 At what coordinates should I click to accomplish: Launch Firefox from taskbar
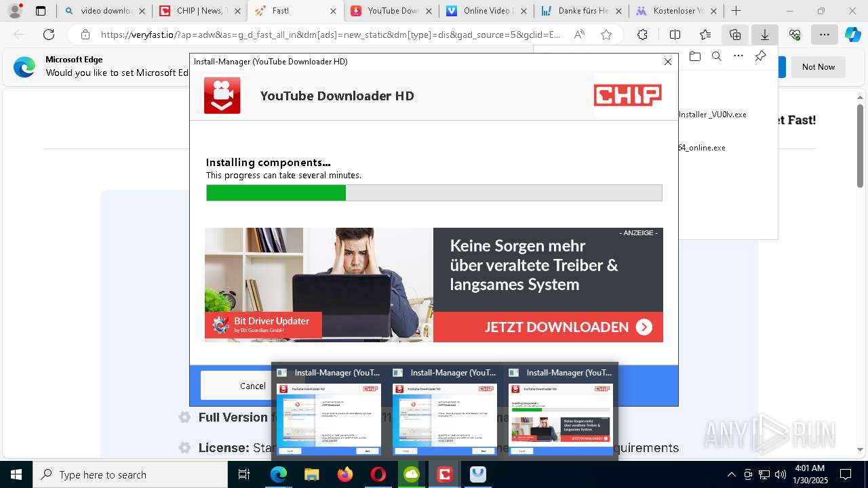[x=345, y=474]
